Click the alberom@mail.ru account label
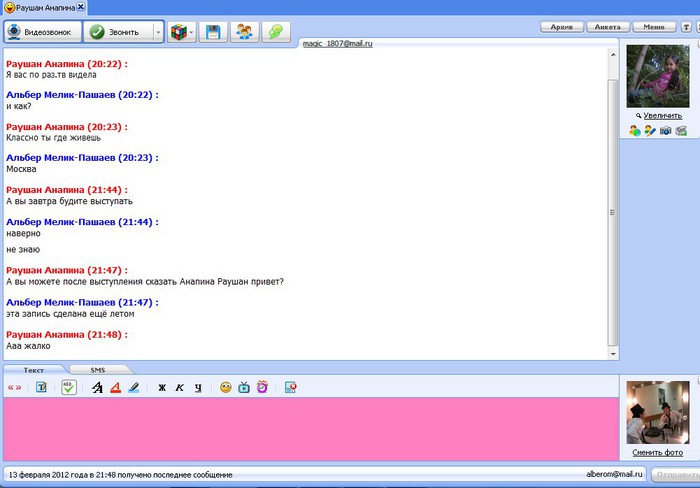700x488 pixels. [614, 474]
